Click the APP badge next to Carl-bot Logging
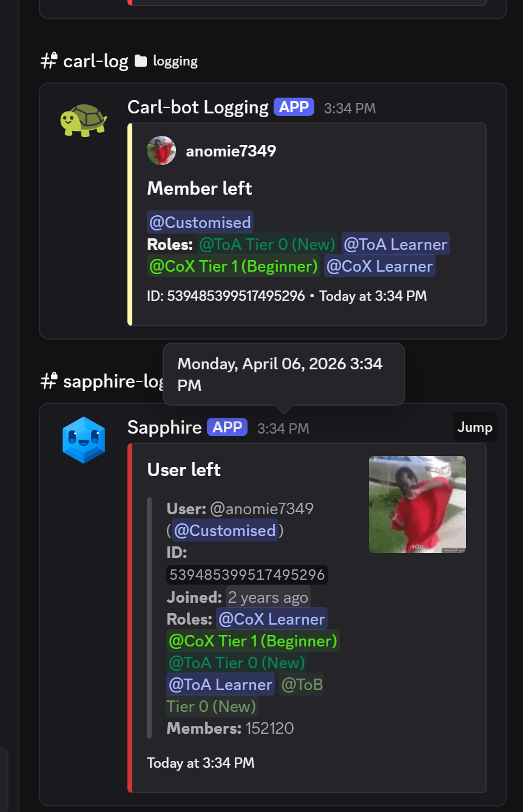This screenshot has height=812, width=523. pos(294,107)
